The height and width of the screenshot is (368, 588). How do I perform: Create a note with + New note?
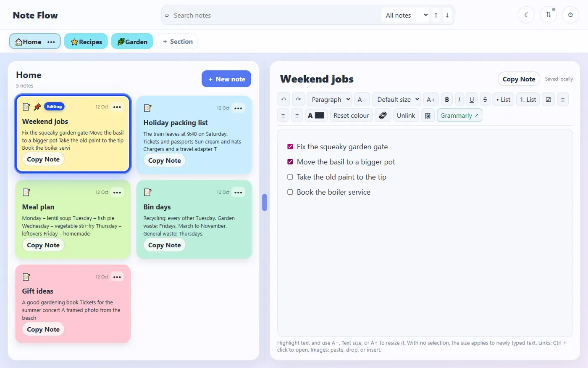pos(226,79)
